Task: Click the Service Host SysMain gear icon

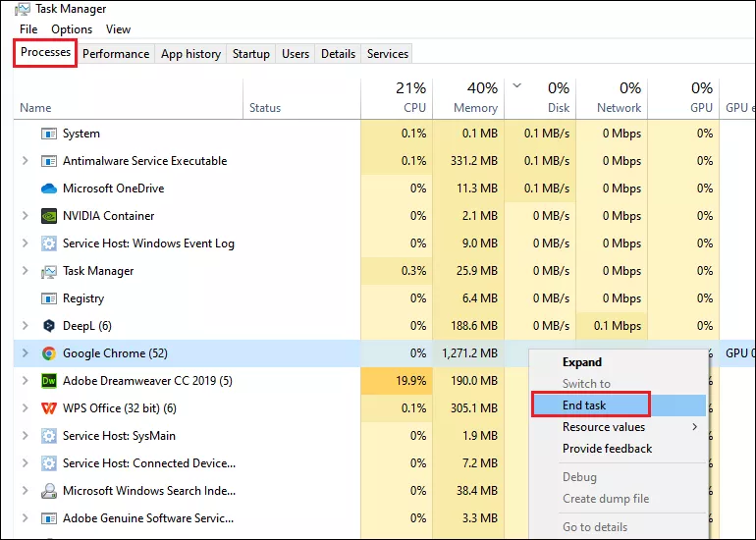Action: click(x=49, y=436)
